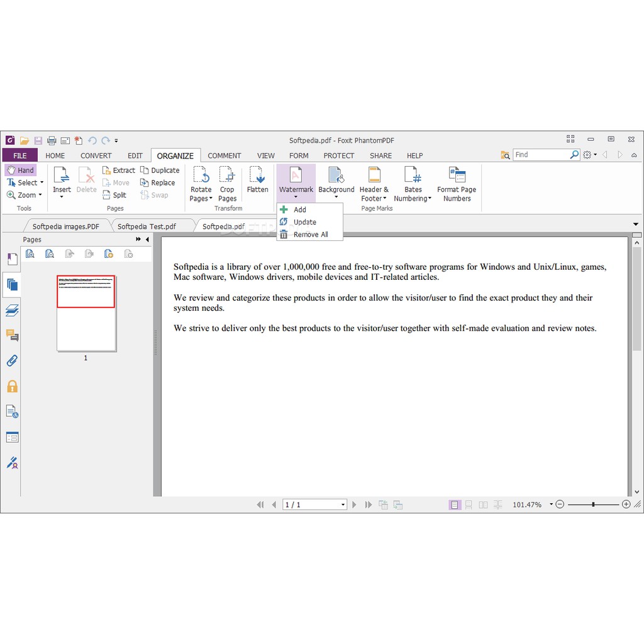Enable facing pages view mode
This screenshot has width=644, height=644.
point(483,505)
